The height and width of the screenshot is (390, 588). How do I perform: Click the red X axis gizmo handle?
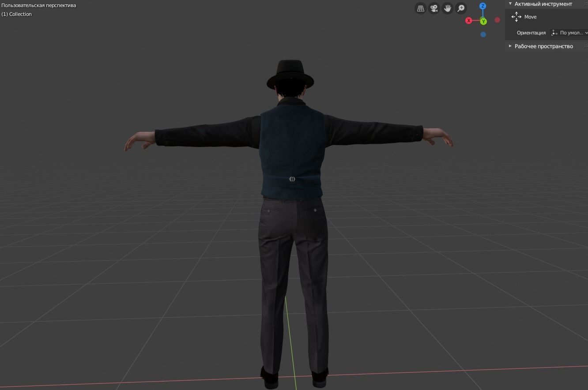tap(469, 21)
